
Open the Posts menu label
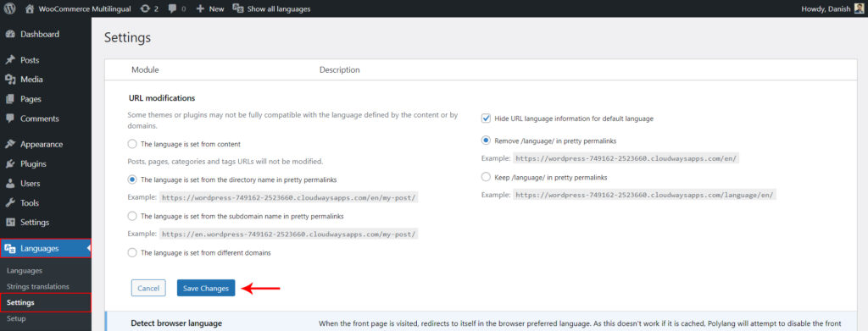tap(30, 59)
